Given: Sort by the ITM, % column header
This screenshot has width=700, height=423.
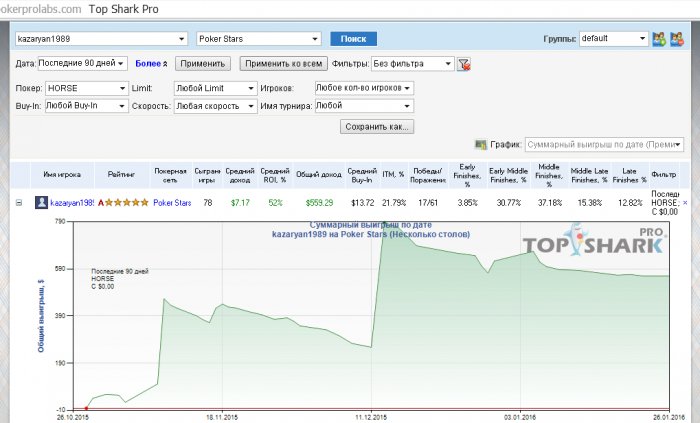Looking at the screenshot, I should [x=393, y=174].
